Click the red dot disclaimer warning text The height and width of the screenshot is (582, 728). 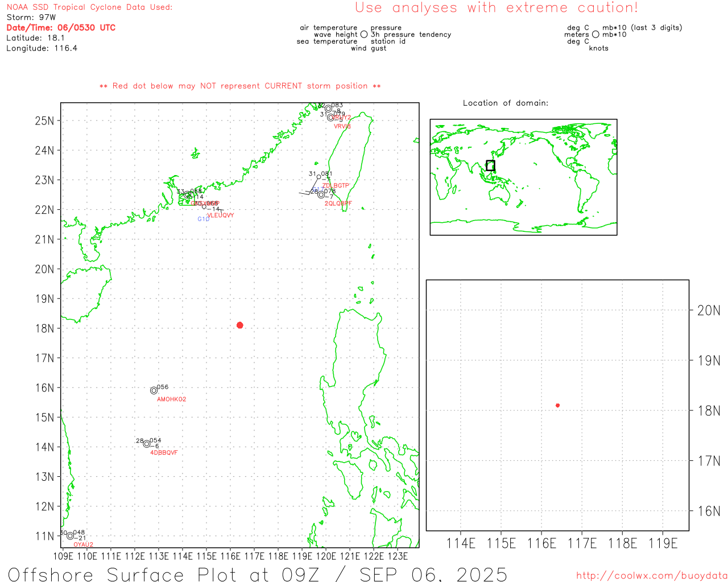[240, 86]
